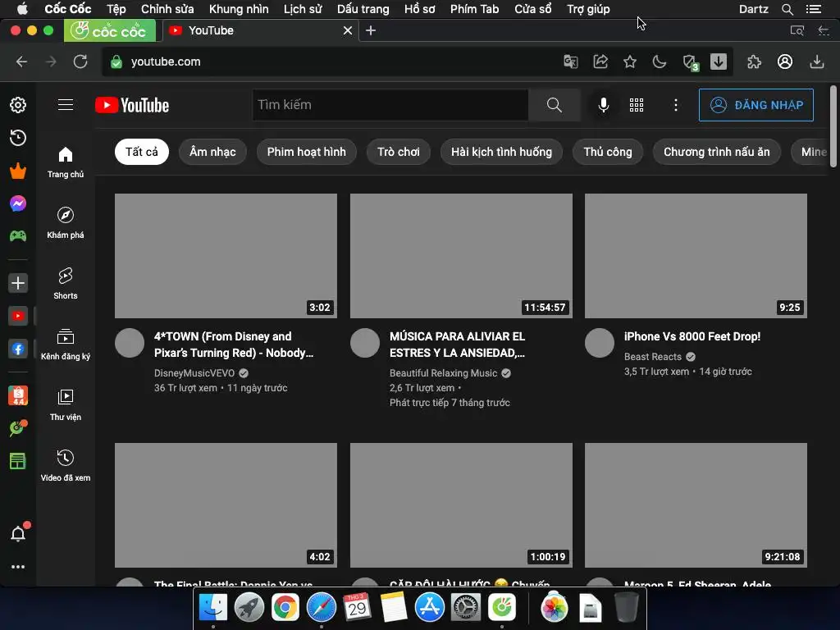This screenshot has width=840, height=630.
Task: Open the 4*TOWN video thumbnail
Action: pyautogui.click(x=226, y=256)
